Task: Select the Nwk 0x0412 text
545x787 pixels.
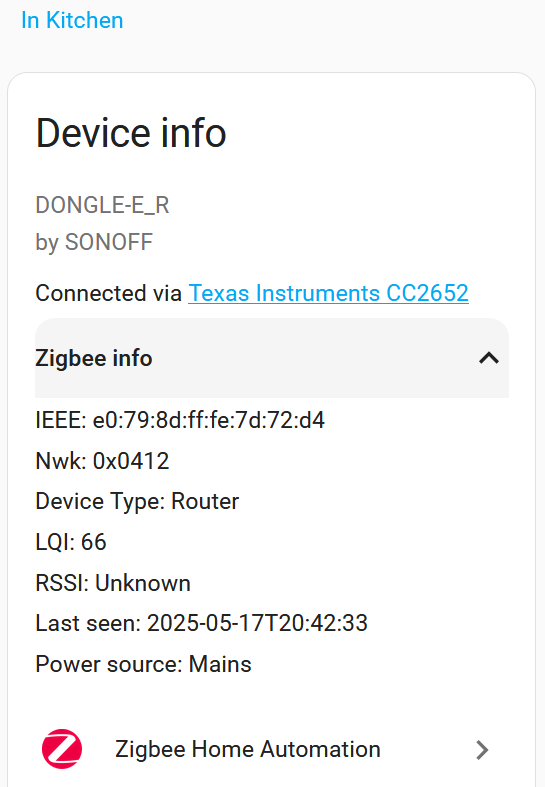Action: tap(102, 461)
